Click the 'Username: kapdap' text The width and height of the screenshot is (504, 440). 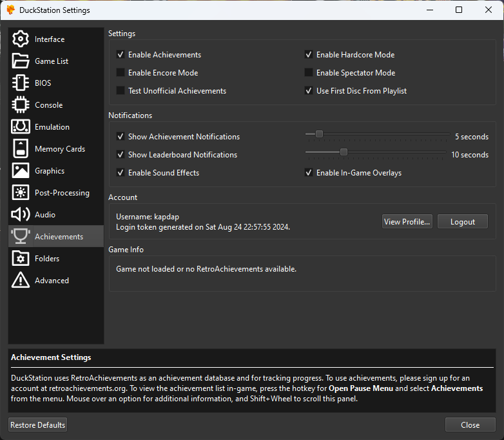tap(148, 217)
